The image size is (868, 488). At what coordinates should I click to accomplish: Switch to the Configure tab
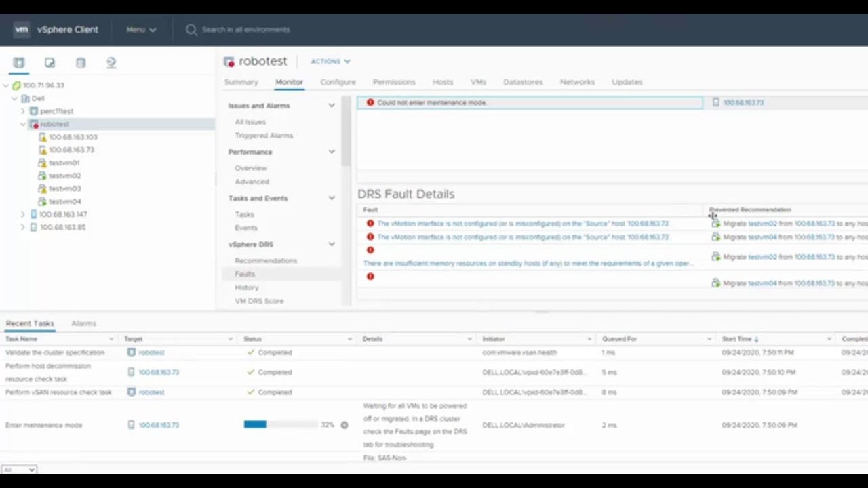(338, 82)
